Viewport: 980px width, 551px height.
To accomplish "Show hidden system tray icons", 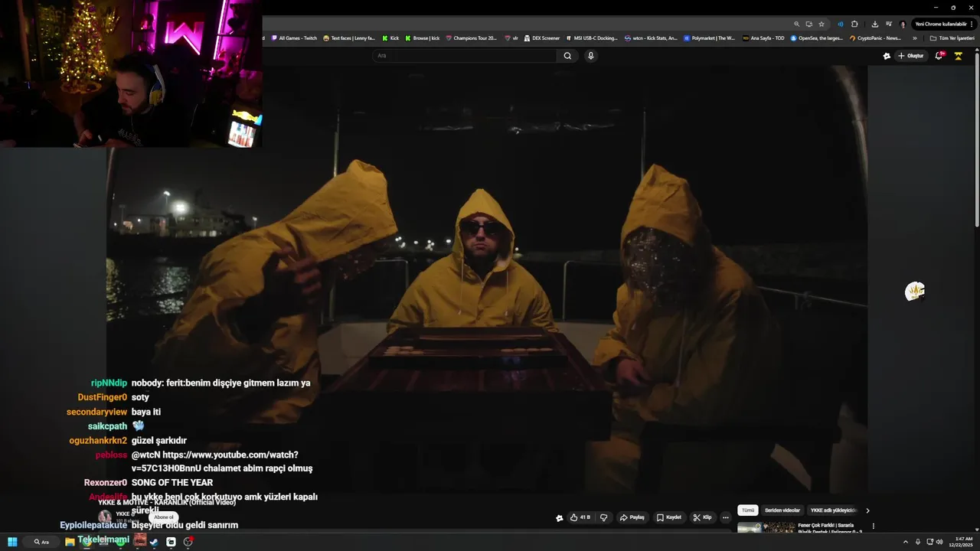I will pos(906,542).
